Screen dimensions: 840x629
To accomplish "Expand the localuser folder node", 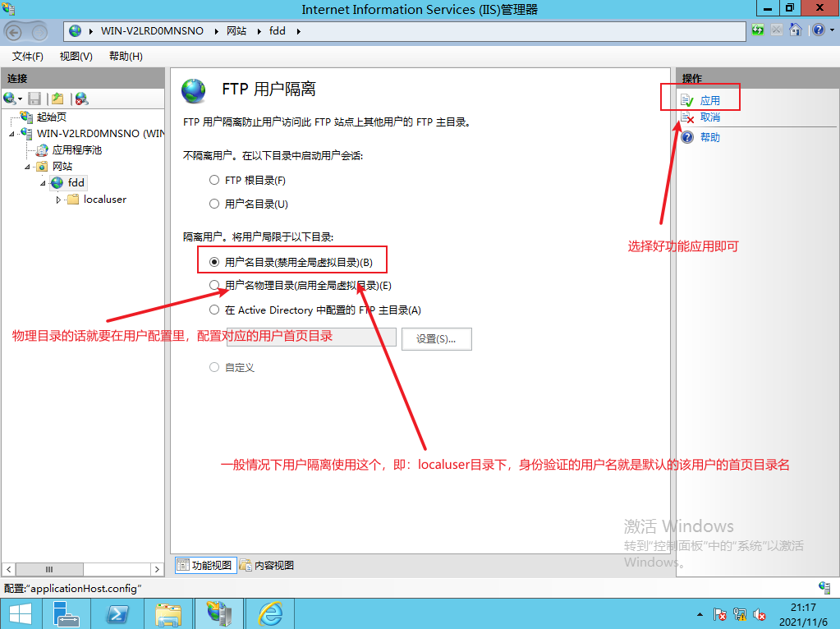I will (58, 200).
